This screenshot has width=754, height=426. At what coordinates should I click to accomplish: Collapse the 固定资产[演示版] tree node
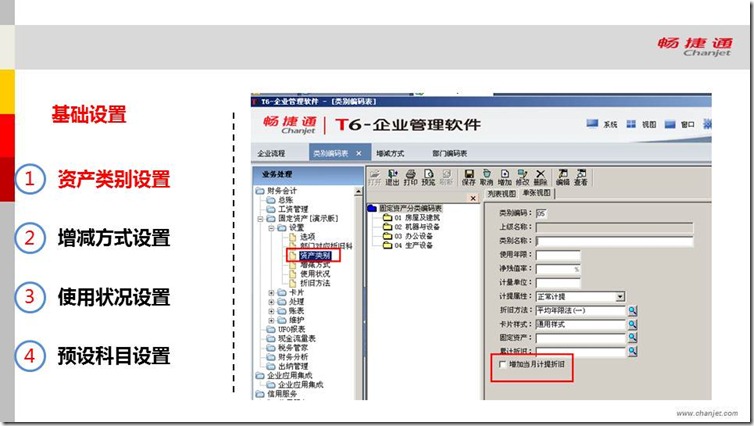(260, 218)
